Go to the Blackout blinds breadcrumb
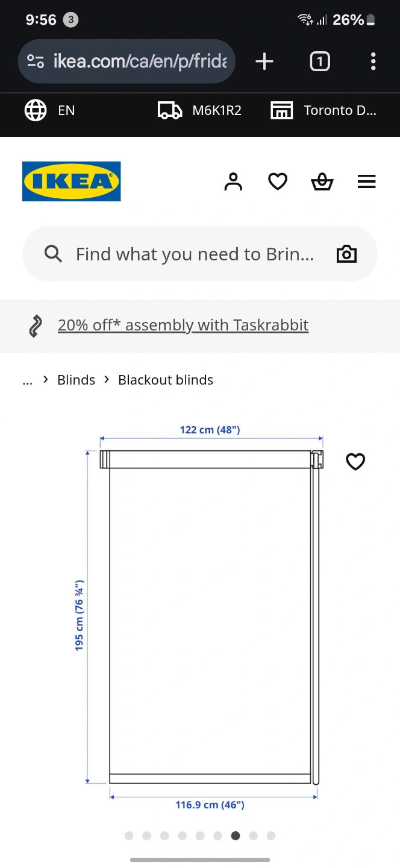400x868 pixels. [166, 380]
